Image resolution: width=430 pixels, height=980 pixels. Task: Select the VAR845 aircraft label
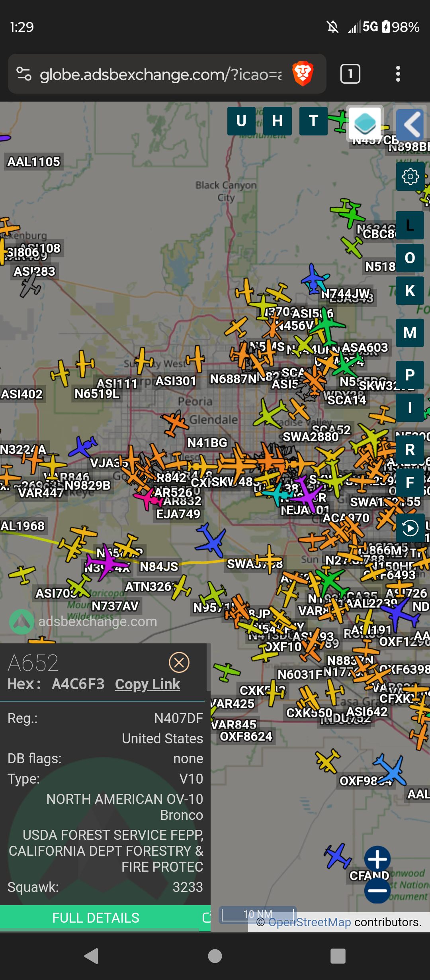[233, 724]
